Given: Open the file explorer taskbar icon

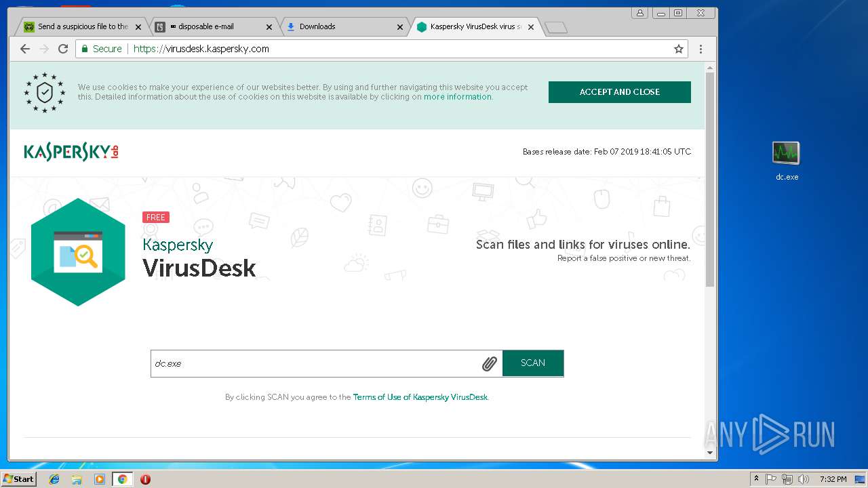Looking at the screenshot, I should click(x=77, y=479).
